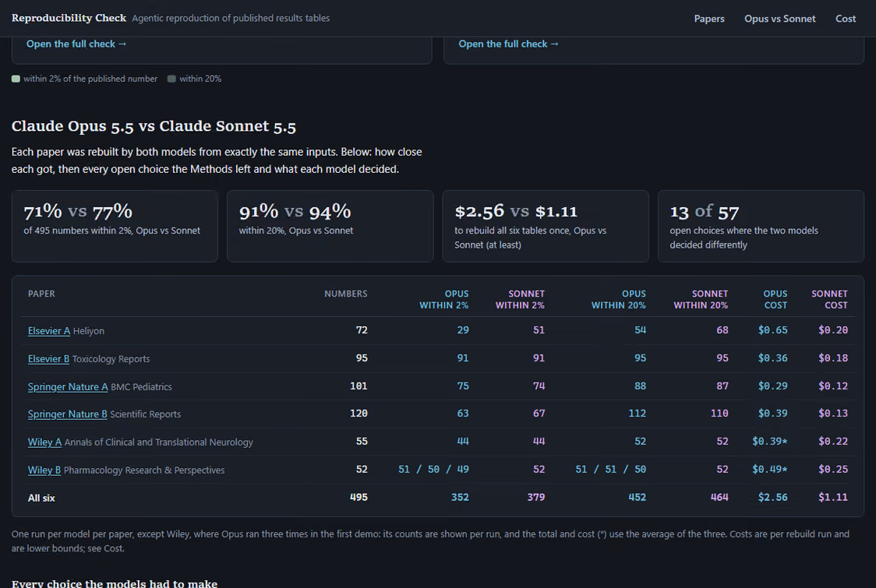Select the 13 of 57 open choices card
The width and height of the screenshot is (876, 588).
(761, 226)
